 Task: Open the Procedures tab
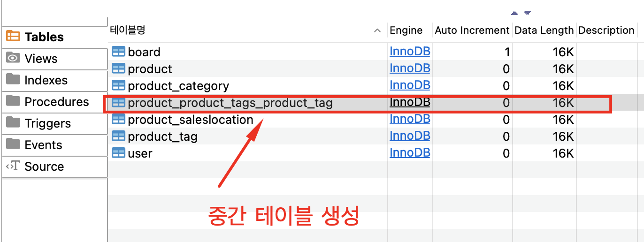55,102
